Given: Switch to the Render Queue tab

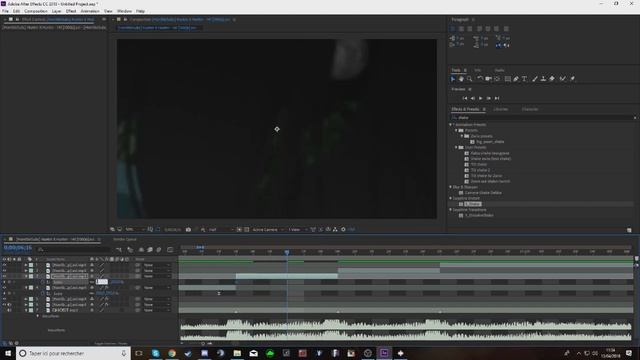Looking at the screenshot, I should (125, 239).
